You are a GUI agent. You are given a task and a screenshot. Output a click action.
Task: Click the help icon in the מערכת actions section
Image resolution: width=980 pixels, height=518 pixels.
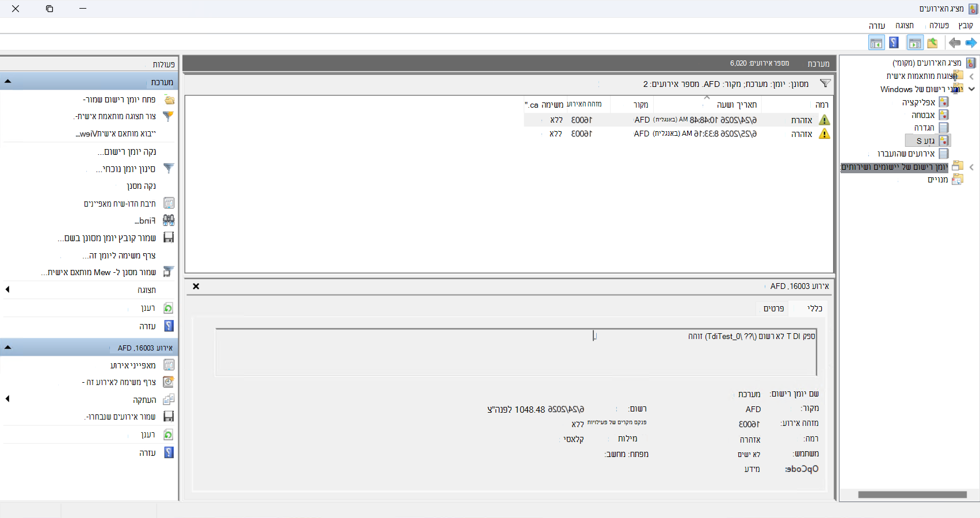[169, 326]
